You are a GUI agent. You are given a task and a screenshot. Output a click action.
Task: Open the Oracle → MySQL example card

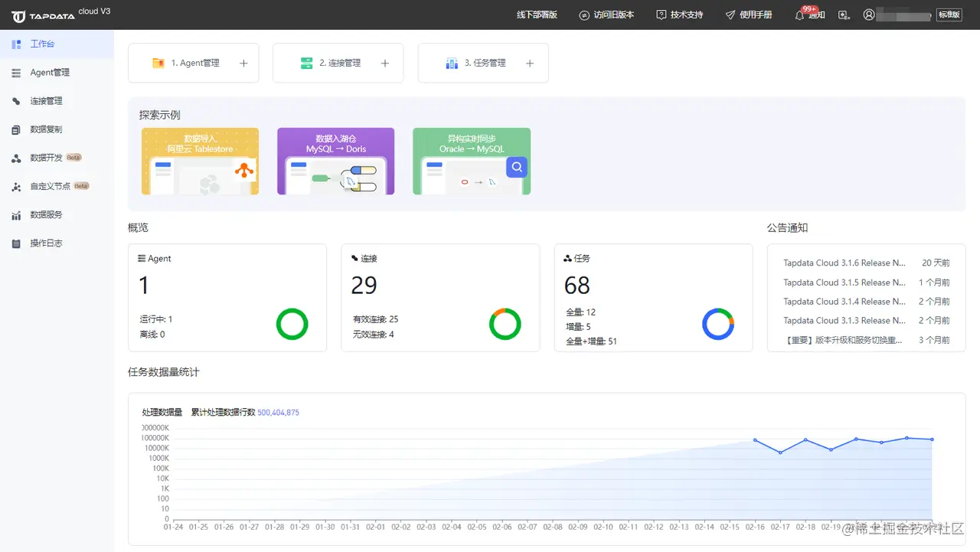click(x=472, y=162)
